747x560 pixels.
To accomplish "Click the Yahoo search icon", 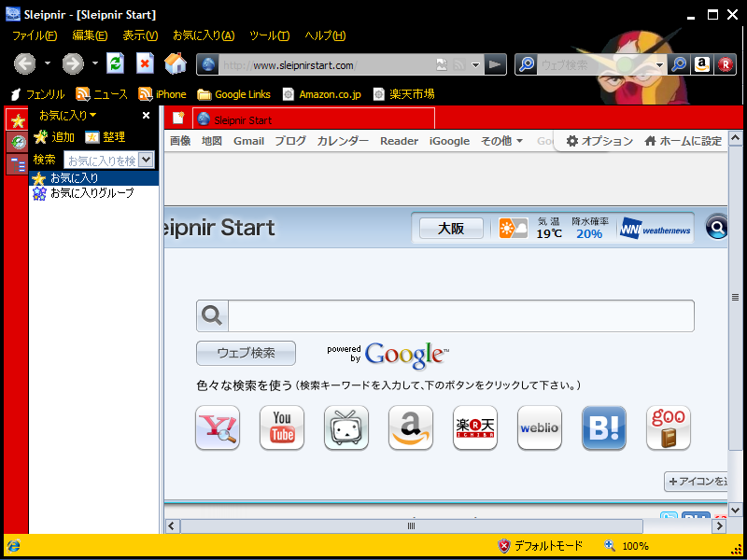I will 218,427.
